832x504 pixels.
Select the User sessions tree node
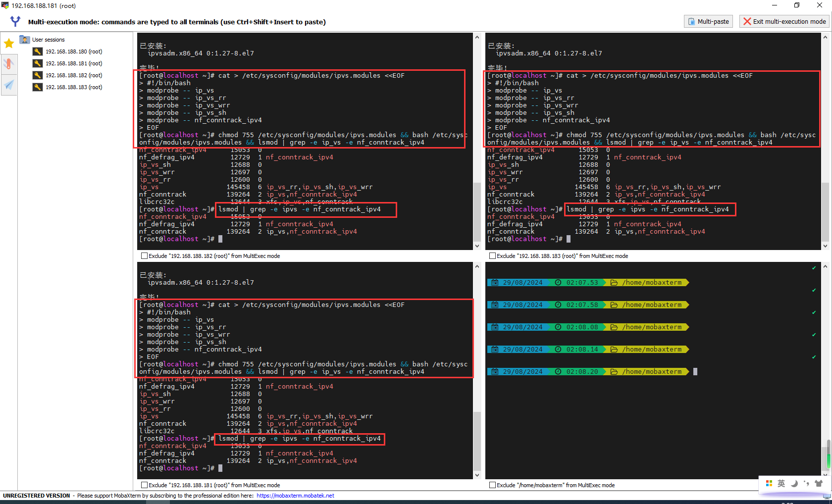[x=48, y=40]
